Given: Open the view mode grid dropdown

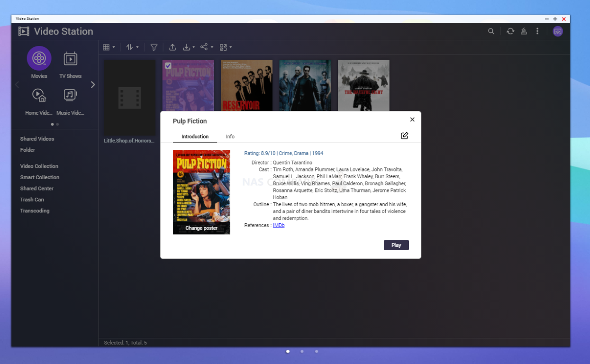Looking at the screenshot, I should (109, 47).
